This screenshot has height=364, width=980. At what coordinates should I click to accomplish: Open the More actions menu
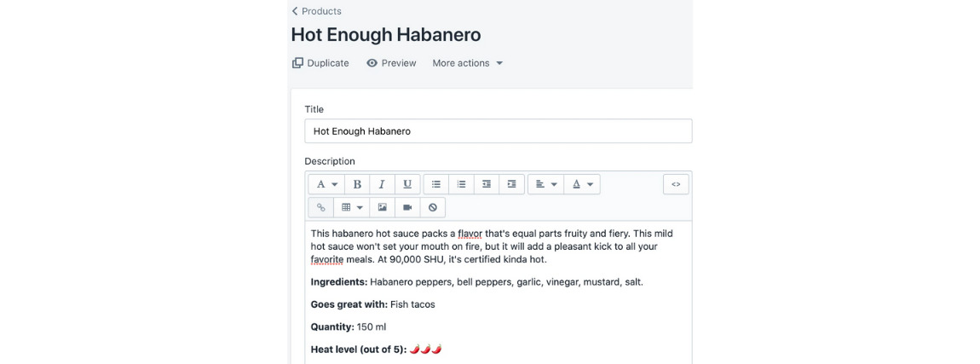(x=467, y=63)
